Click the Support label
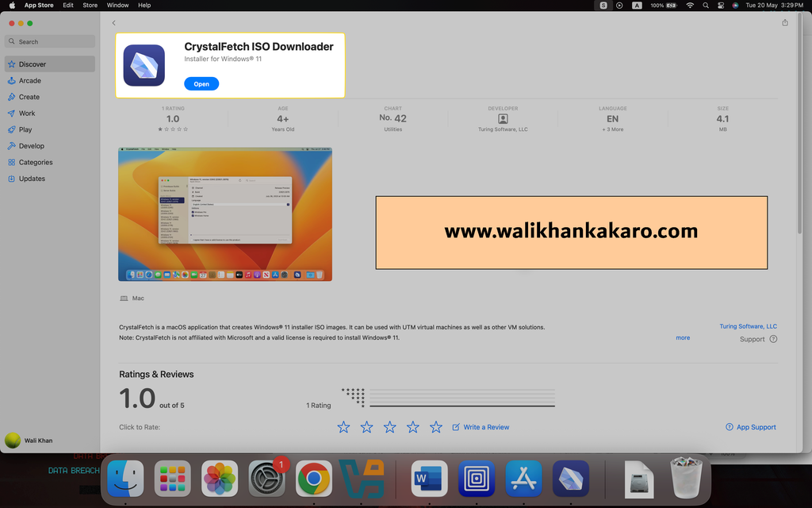Screen dimensions: 812x508 click(752, 339)
